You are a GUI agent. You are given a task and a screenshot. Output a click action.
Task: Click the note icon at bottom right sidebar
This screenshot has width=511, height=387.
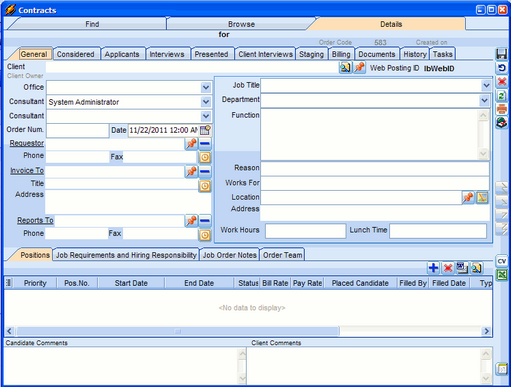(502, 369)
